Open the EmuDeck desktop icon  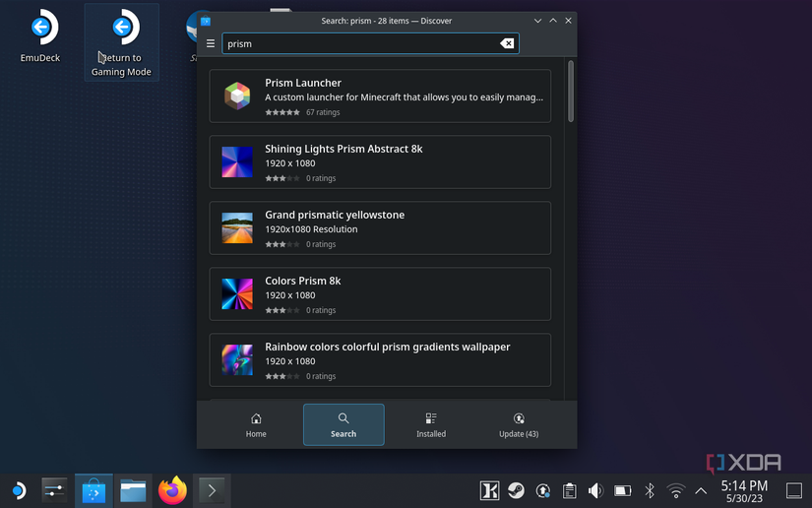40,35
